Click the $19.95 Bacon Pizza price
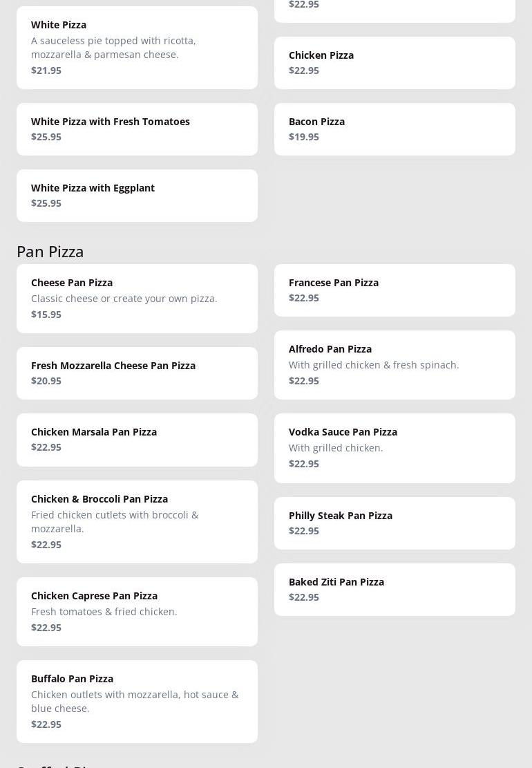The width and height of the screenshot is (532, 768). pos(304,137)
